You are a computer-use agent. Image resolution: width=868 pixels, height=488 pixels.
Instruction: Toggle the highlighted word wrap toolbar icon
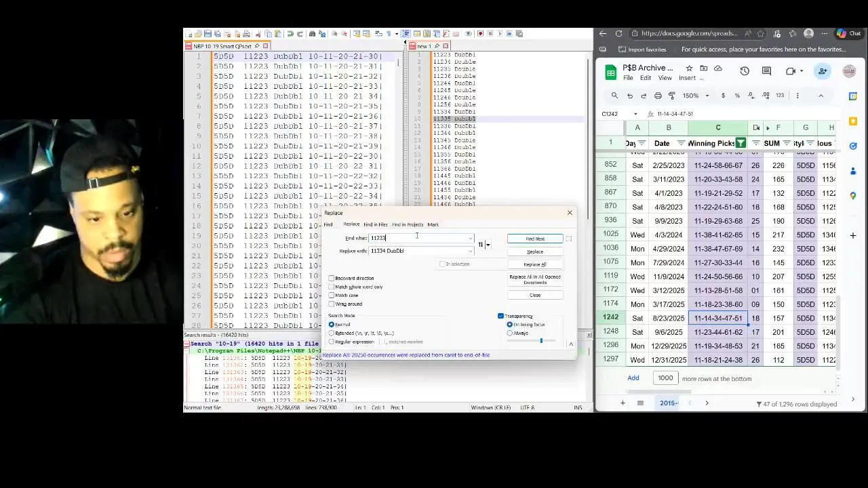pyautogui.click(x=406, y=34)
